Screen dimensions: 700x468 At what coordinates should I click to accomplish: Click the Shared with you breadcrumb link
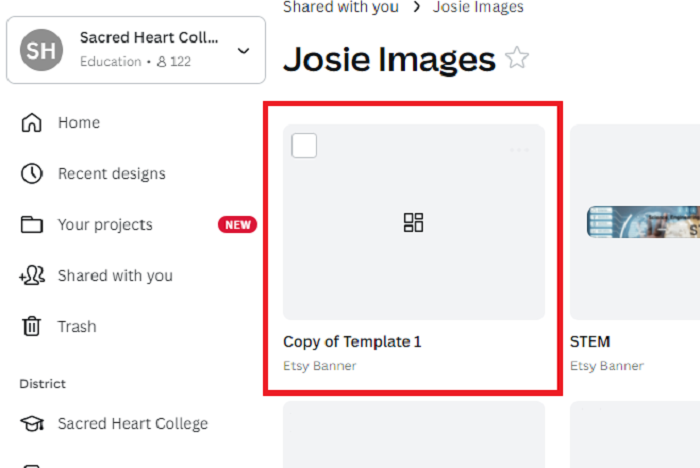pyautogui.click(x=339, y=7)
